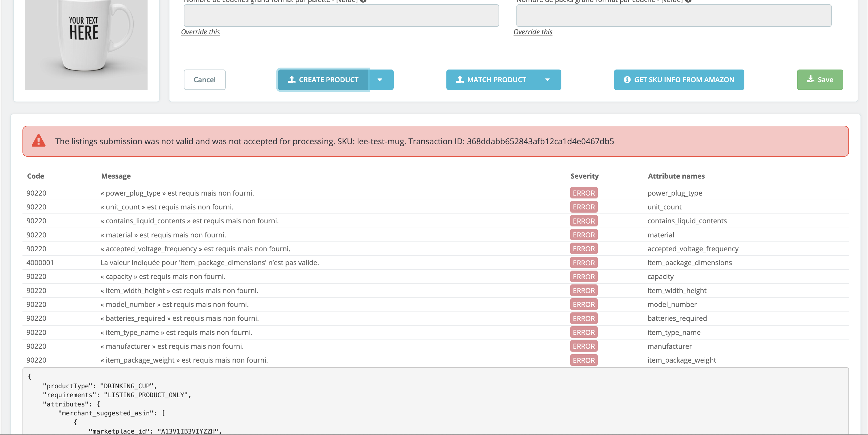Open the Create Product dropdown arrow
This screenshot has height=435, width=868.
(380, 80)
